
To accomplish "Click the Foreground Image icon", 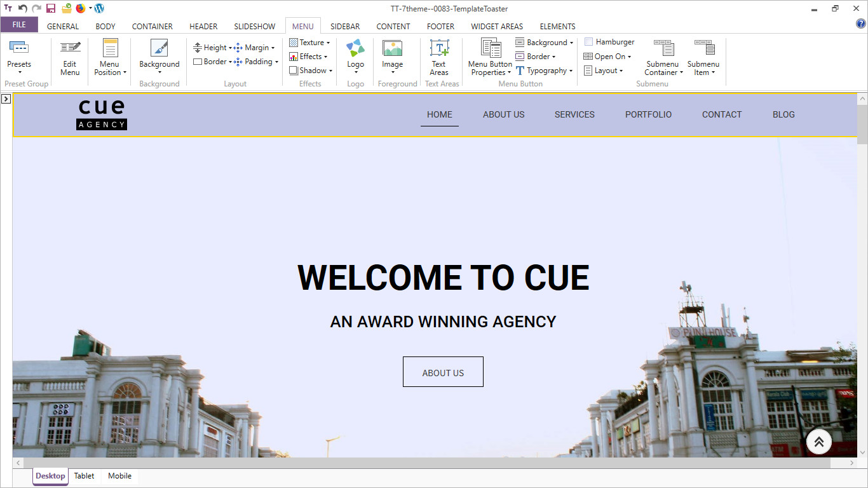I will [392, 49].
